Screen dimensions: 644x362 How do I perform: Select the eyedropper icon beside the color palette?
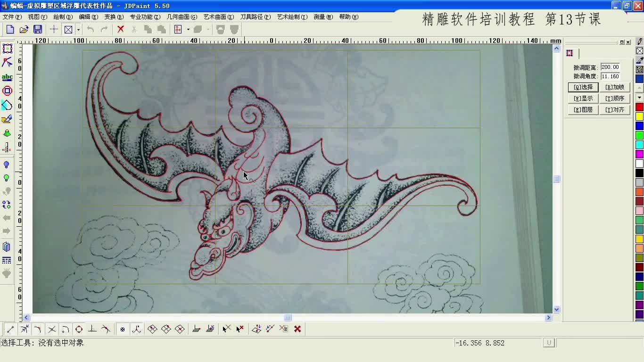[x=640, y=60]
